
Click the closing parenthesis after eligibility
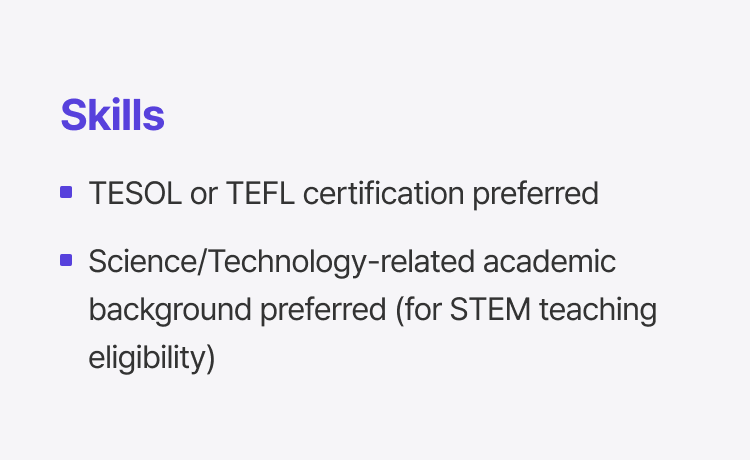[x=210, y=358]
